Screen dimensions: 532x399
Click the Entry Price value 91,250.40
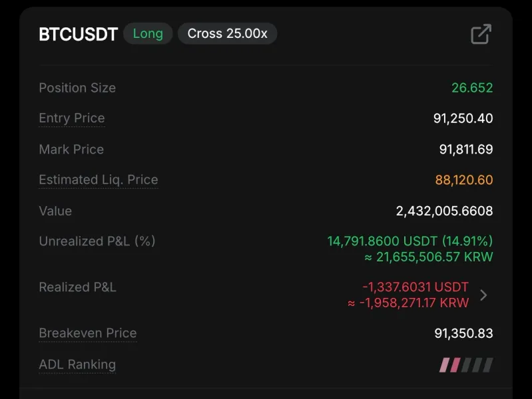[x=463, y=118]
